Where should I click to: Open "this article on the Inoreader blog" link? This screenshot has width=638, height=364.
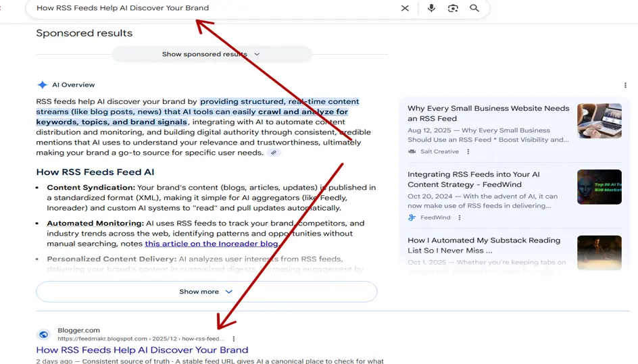tap(211, 244)
